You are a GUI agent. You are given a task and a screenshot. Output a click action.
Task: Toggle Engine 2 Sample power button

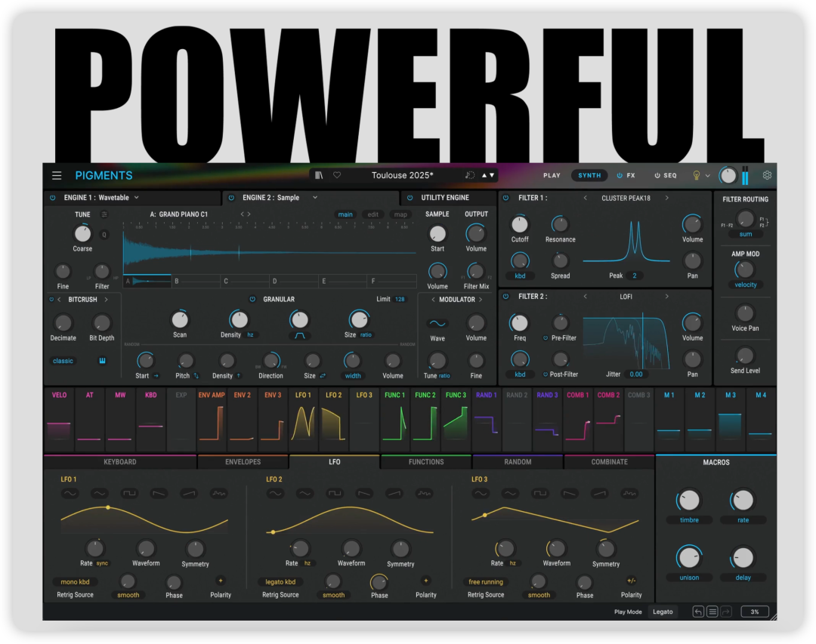232,198
